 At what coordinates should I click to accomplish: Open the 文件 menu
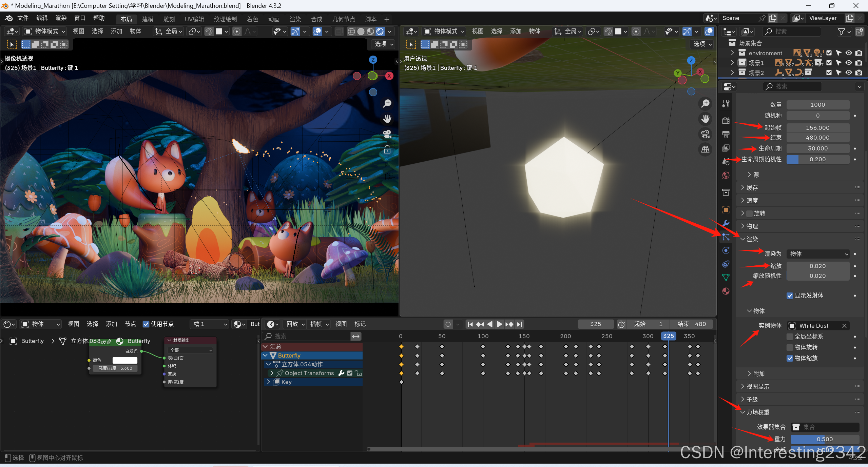[23, 18]
